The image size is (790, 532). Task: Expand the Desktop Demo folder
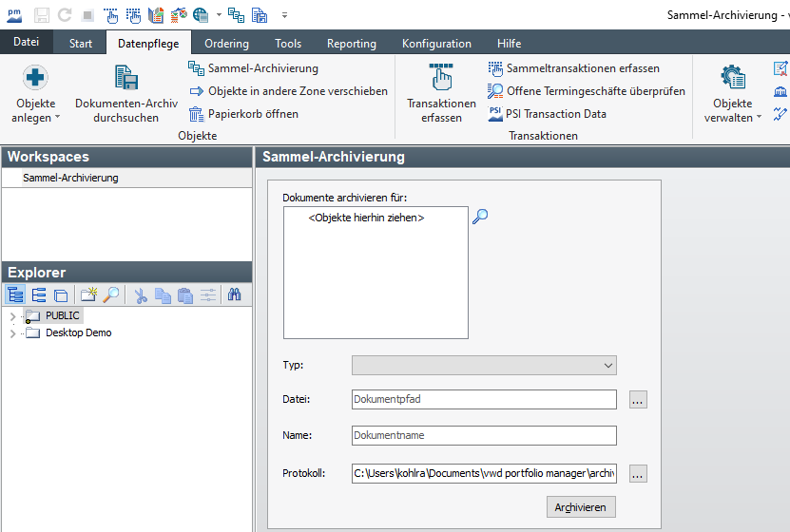12,333
